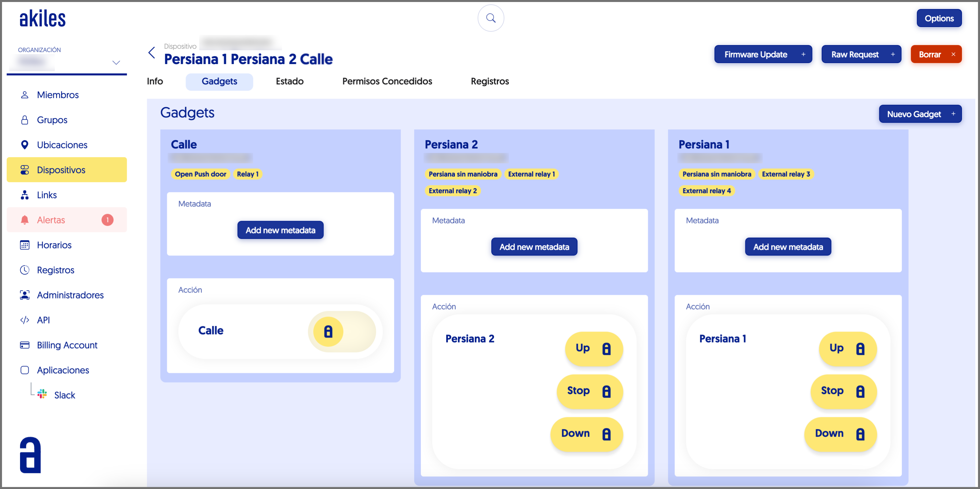Open Miembros via its person icon
Screen dimensions: 980x489
click(x=25, y=95)
